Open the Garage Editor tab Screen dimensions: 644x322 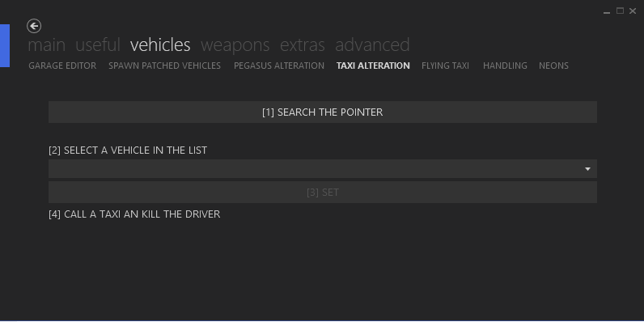62,66
